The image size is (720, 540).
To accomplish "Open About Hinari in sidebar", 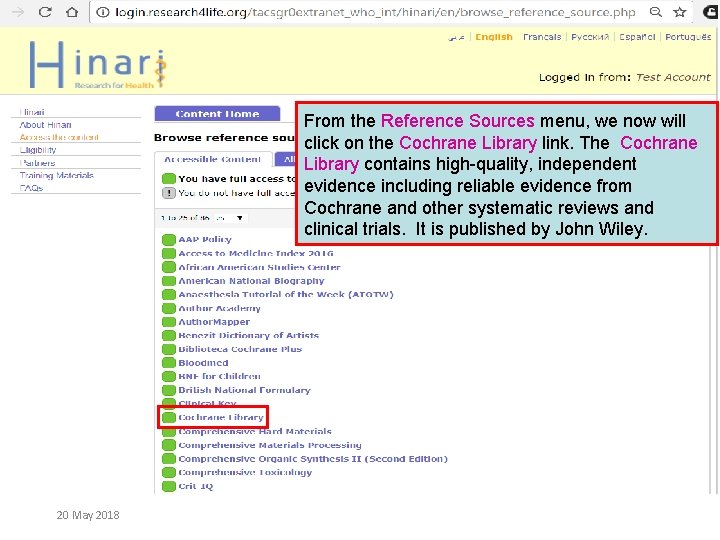I will pos(45,125).
